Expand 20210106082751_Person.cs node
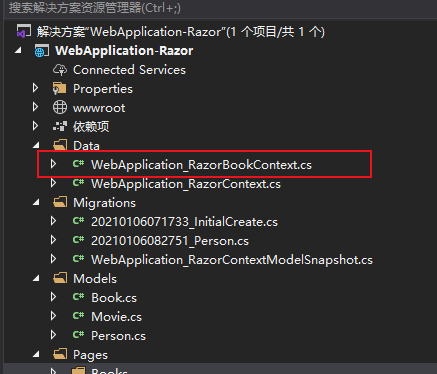437x374 pixels. coord(53,240)
